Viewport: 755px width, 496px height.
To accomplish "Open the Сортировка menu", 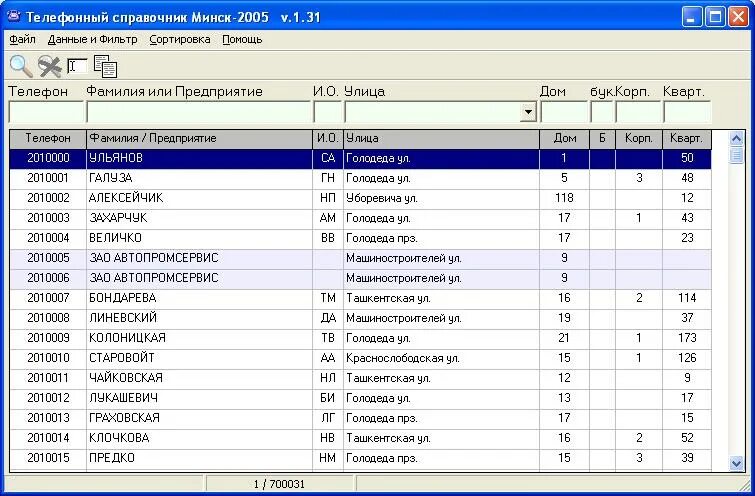I will click(180, 39).
